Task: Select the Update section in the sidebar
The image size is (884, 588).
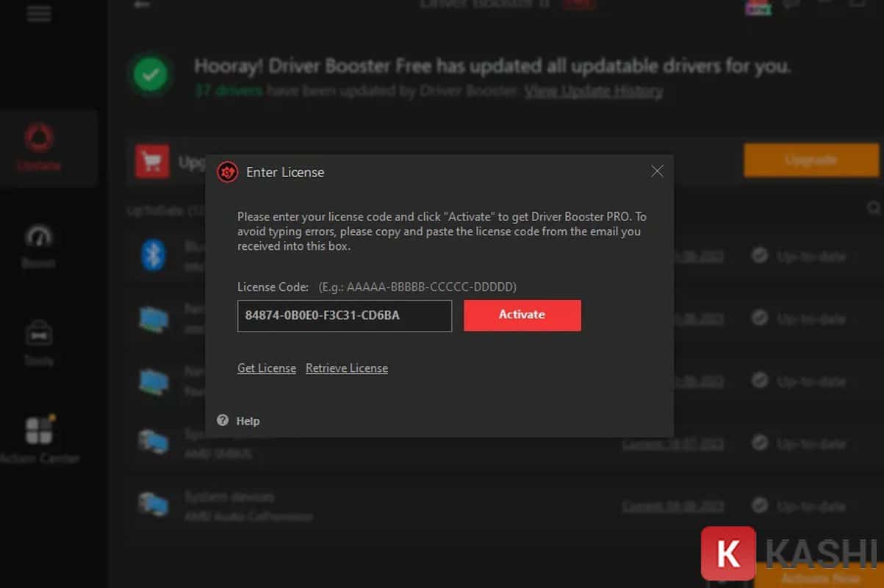Action: point(38,147)
